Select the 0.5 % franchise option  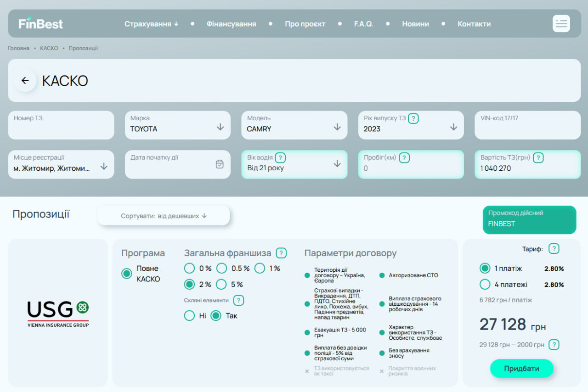click(x=222, y=269)
